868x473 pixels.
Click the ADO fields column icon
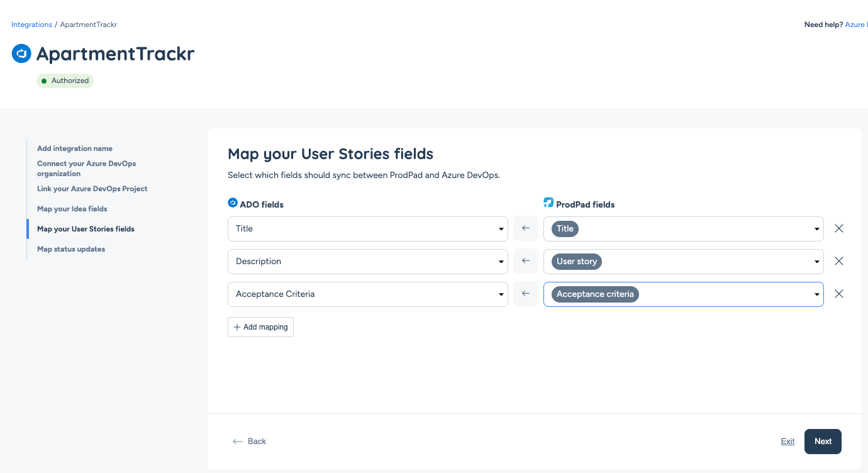tap(233, 203)
